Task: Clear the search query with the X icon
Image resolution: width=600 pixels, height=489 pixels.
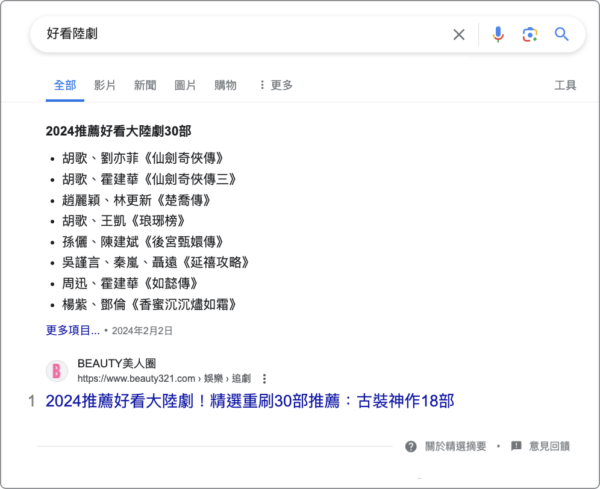Action: click(459, 34)
